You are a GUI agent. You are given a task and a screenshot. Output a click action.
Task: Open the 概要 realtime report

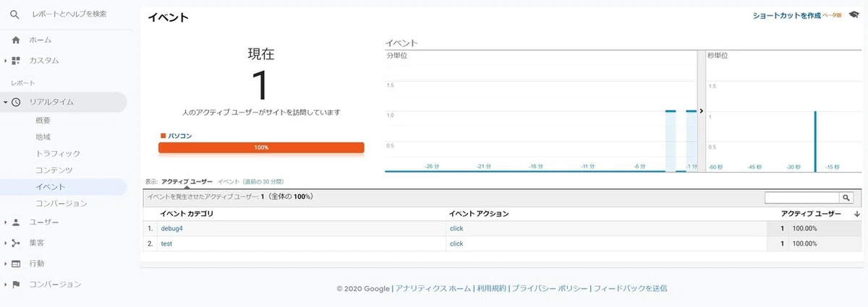[x=43, y=120]
